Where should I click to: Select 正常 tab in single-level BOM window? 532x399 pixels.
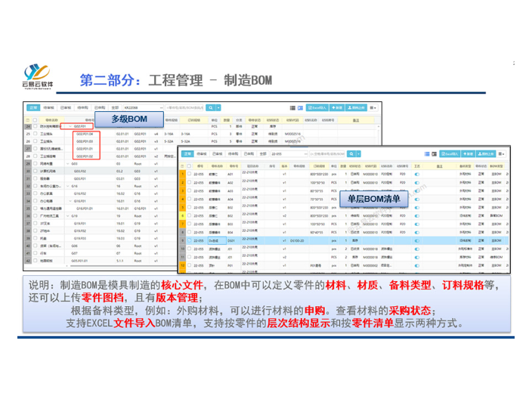187,154
